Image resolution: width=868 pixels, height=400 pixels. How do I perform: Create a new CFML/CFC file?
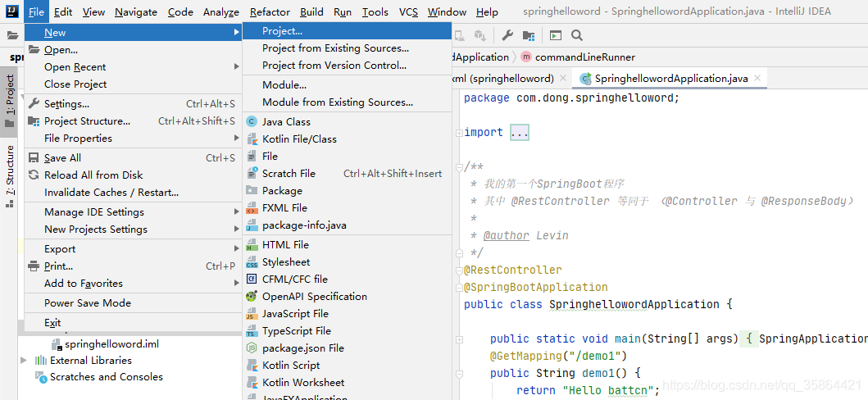click(x=347, y=279)
